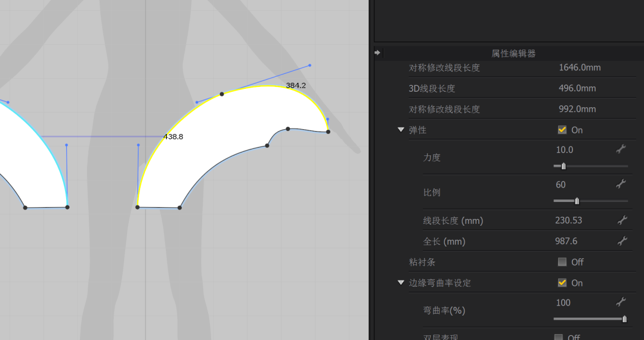
Task: Click the 3D线段长度 value 496.0mm
Action: coord(577,88)
